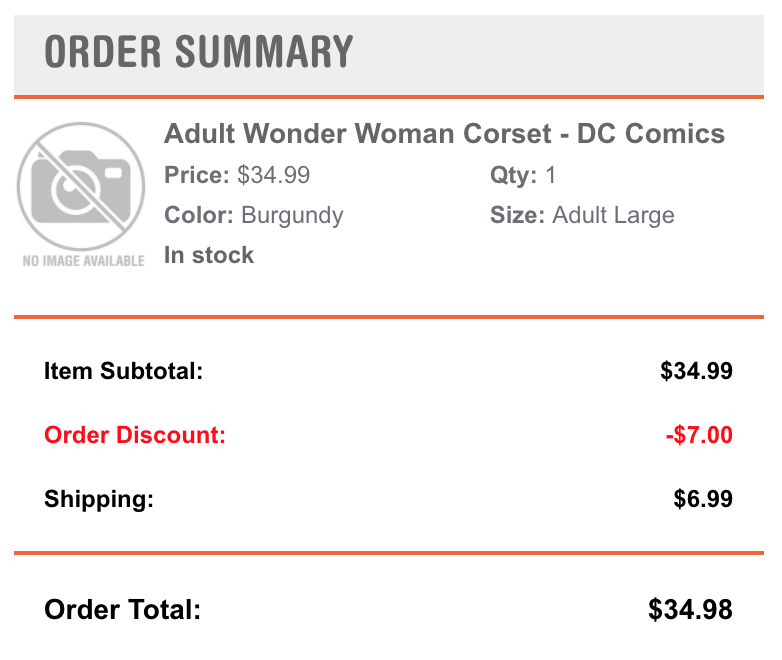Click the shipping cost $6.99

tap(703, 499)
